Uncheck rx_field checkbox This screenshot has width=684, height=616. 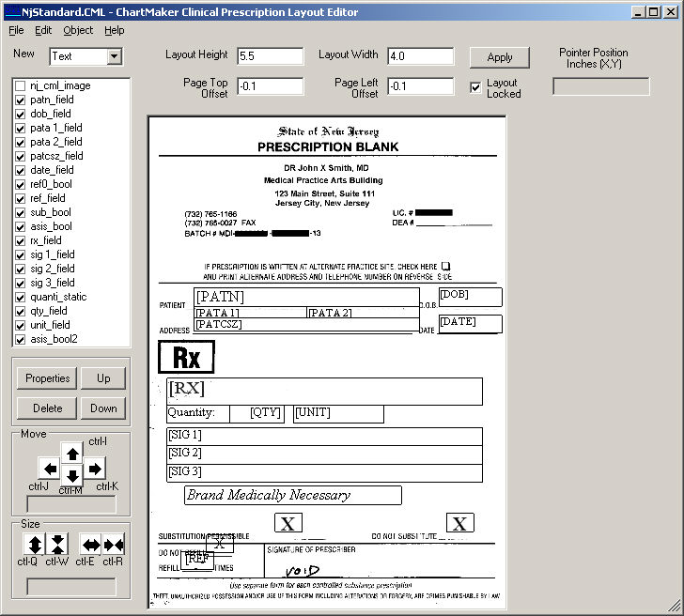(x=20, y=241)
